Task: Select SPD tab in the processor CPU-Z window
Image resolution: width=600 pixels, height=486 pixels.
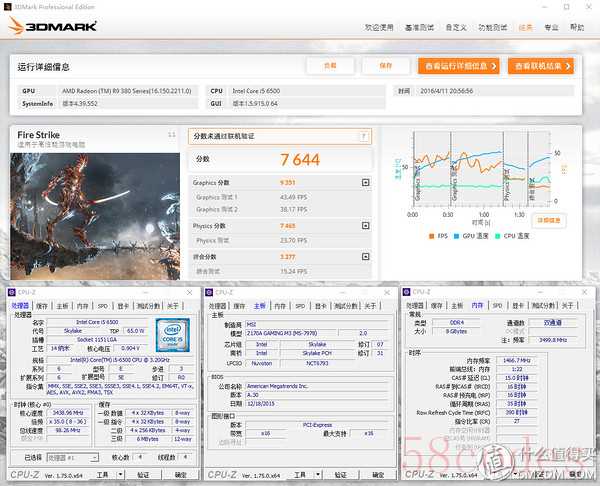Action: tap(103, 306)
